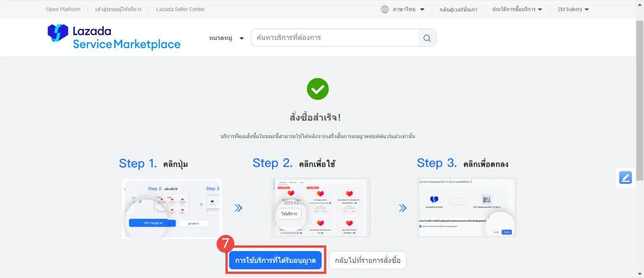This screenshot has height=278, width=644.
Task: Click the globe language icon
Action: [384, 9]
